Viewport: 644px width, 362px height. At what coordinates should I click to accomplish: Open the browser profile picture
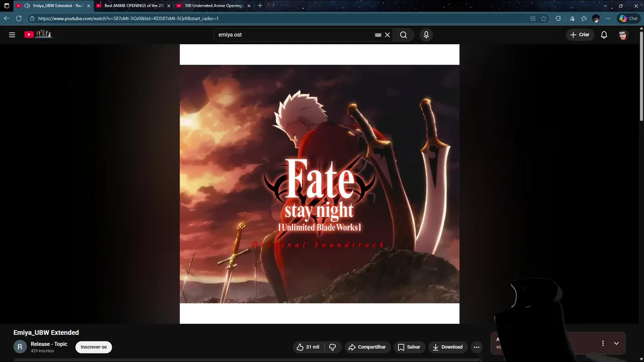[596, 19]
